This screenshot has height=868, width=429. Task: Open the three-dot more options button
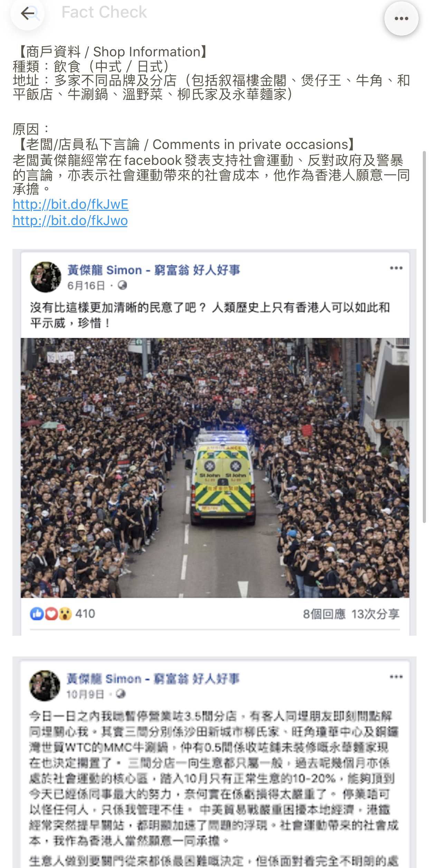coord(401,19)
